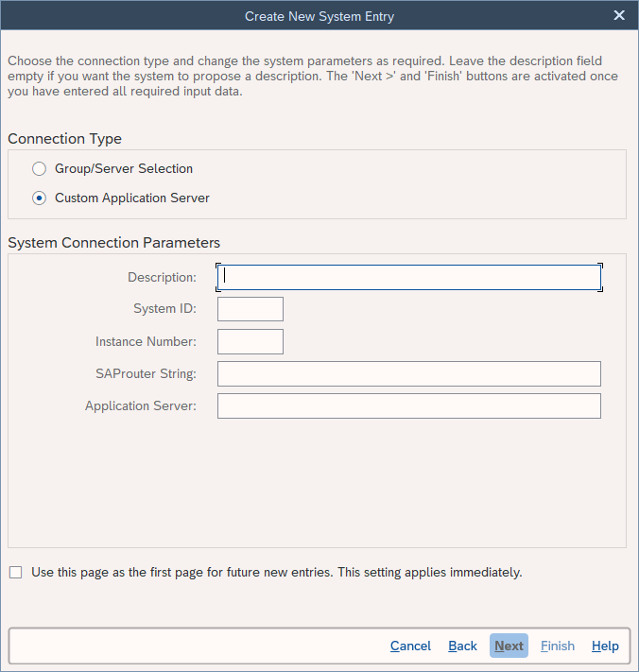The height and width of the screenshot is (672, 639).
Task: Click the System ID field
Action: pyautogui.click(x=250, y=309)
